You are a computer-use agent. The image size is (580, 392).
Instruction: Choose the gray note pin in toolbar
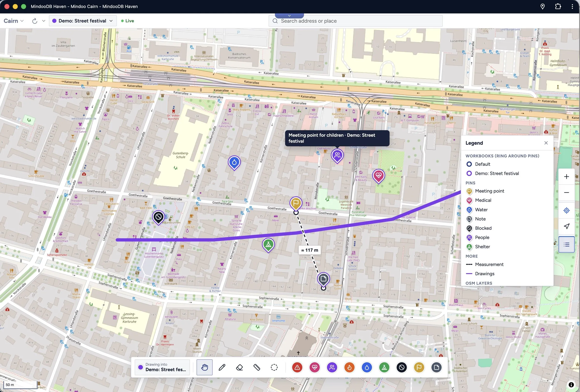pyautogui.click(x=436, y=367)
